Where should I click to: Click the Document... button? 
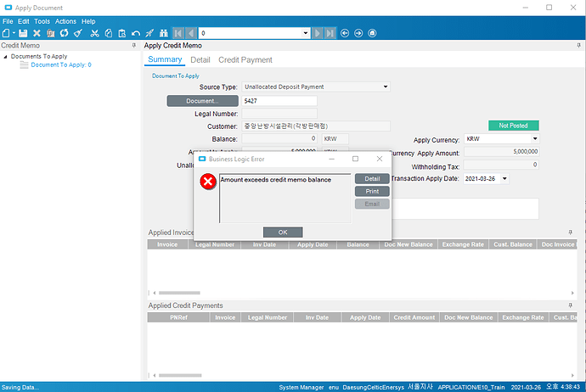point(203,101)
